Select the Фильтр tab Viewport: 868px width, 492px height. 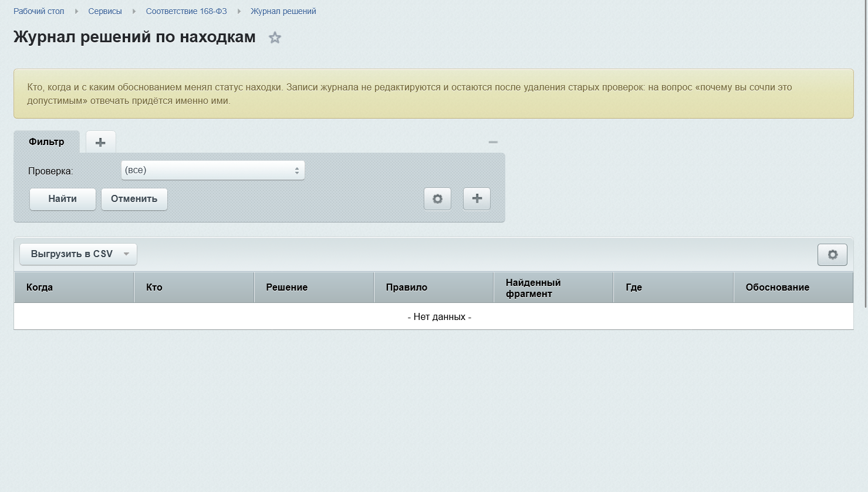46,142
